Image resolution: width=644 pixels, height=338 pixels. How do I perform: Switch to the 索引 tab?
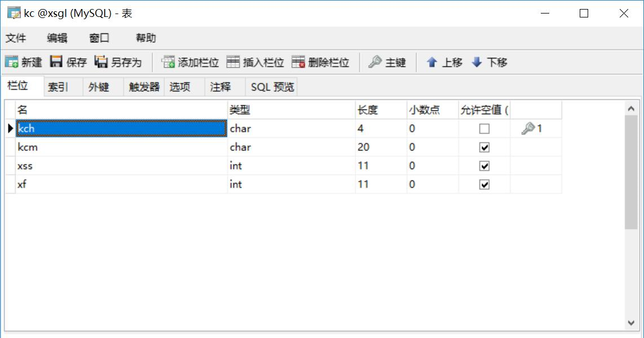[63, 87]
